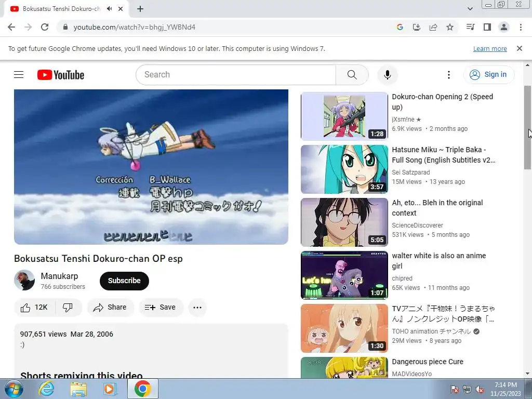The width and height of the screenshot is (532, 399).
Task: Launch Internet Explorer from taskbar
Action: click(46, 389)
